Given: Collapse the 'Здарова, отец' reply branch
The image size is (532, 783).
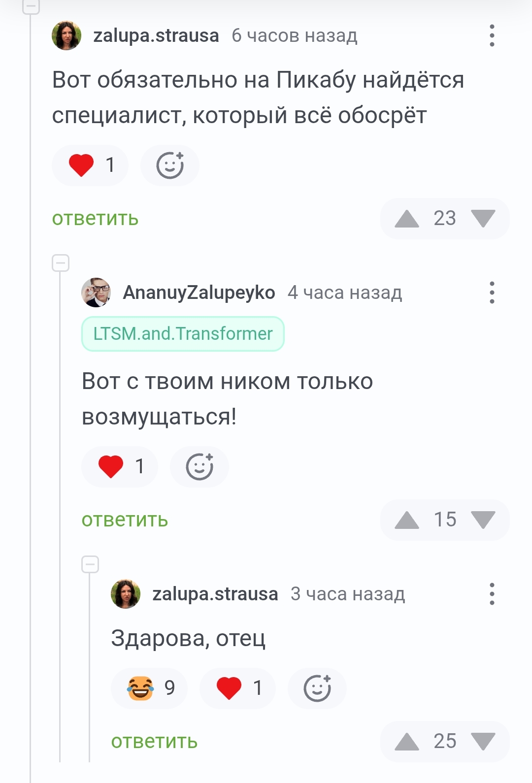Looking at the screenshot, I should tap(90, 564).
